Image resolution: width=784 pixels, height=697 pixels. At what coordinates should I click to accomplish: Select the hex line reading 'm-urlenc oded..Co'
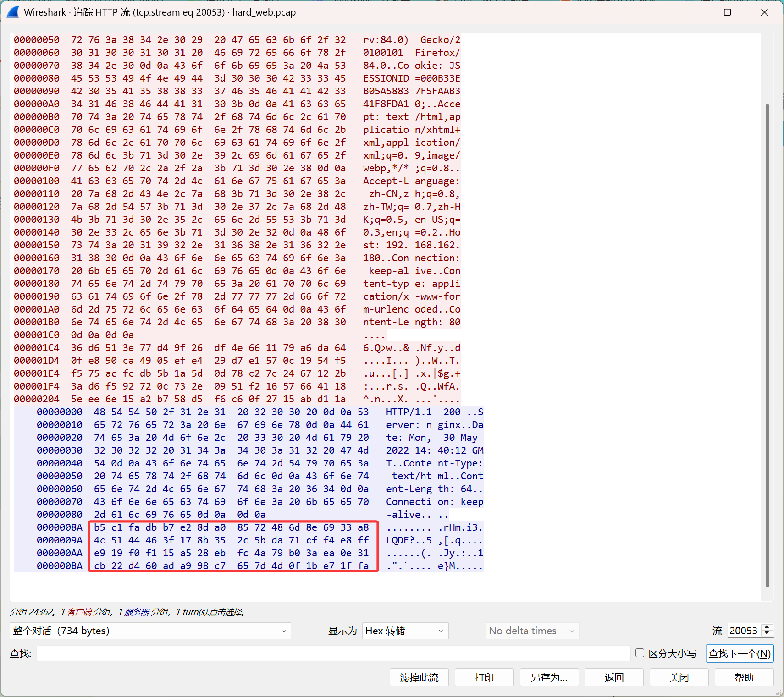tap(237, 309)
